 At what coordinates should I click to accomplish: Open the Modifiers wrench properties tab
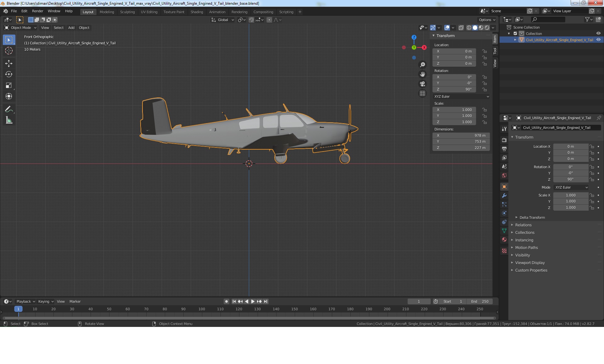tap(504, 196)
